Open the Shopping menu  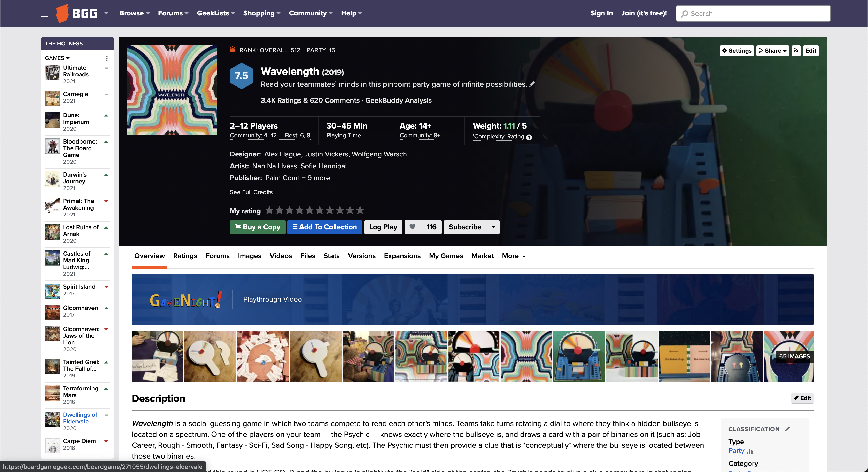[261, 13]
